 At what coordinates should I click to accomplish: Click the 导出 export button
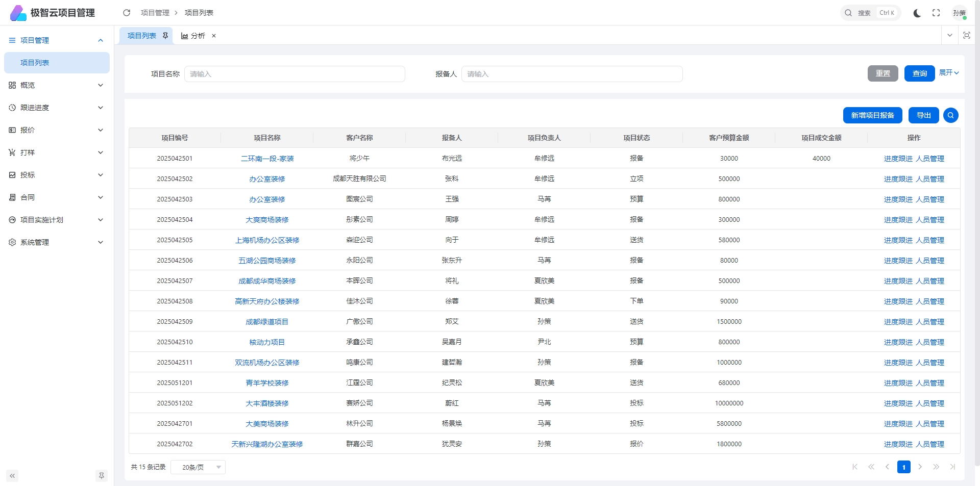pos(923,115)
